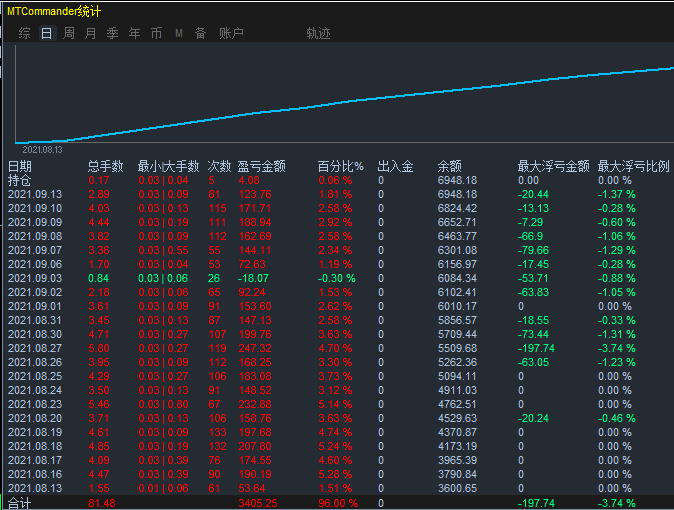Select the 2021.08.23 date row
This screenshot has width=674, height=510.
pos(35,404)
